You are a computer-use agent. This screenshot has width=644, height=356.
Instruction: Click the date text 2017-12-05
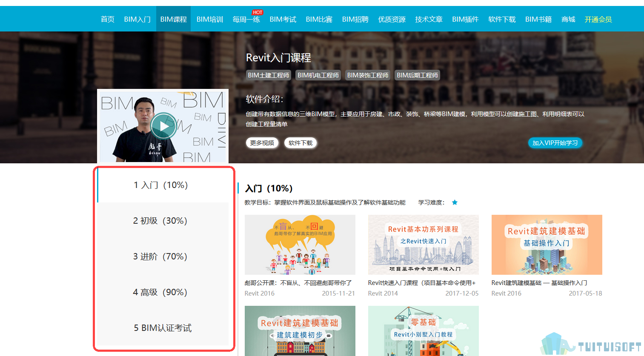pos(462,293)
